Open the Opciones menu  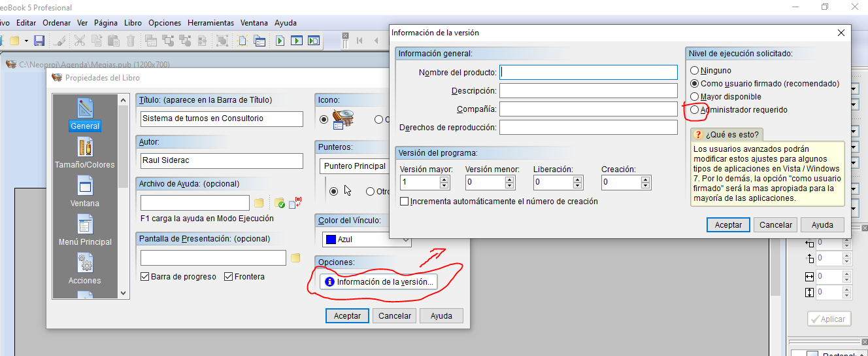[165, 22]
